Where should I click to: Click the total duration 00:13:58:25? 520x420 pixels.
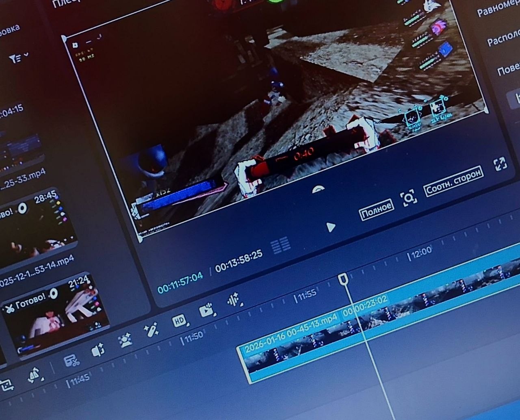239,261
